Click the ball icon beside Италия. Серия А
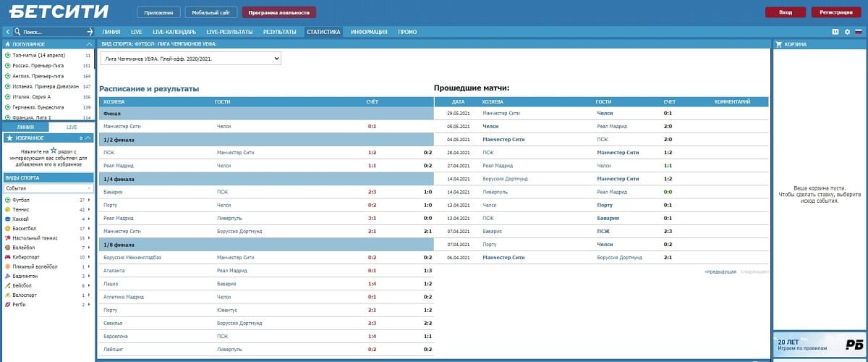Screen dimensions: 868x362 pos(8,96)
